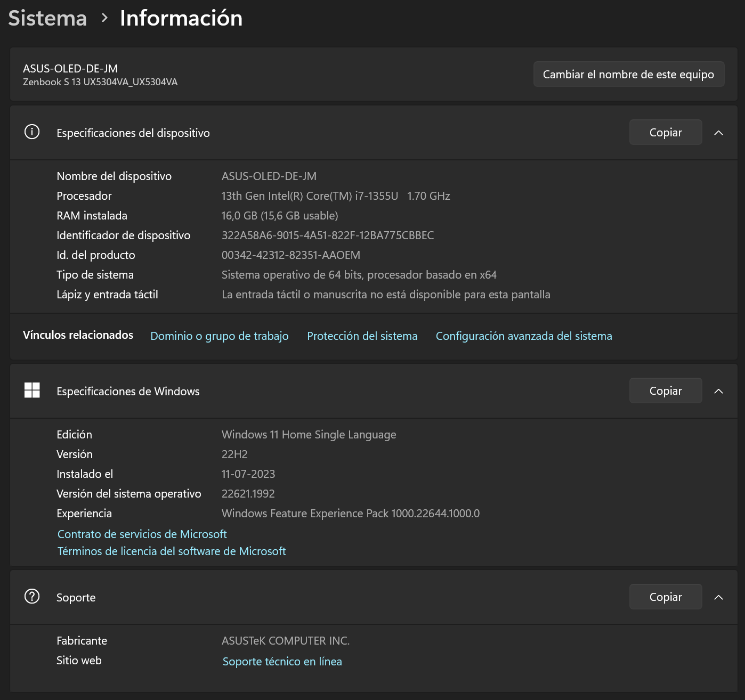Screen dimensions: 745x700
Task: Open Configuración avanzada del sistema
Action: (523, 336)
